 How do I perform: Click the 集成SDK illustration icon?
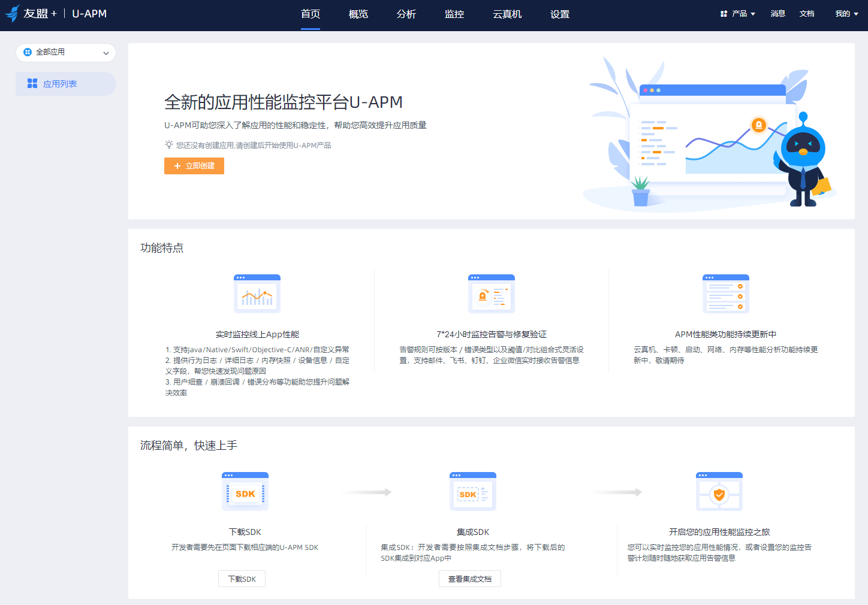pyautogui.click(x=472, y=491)
